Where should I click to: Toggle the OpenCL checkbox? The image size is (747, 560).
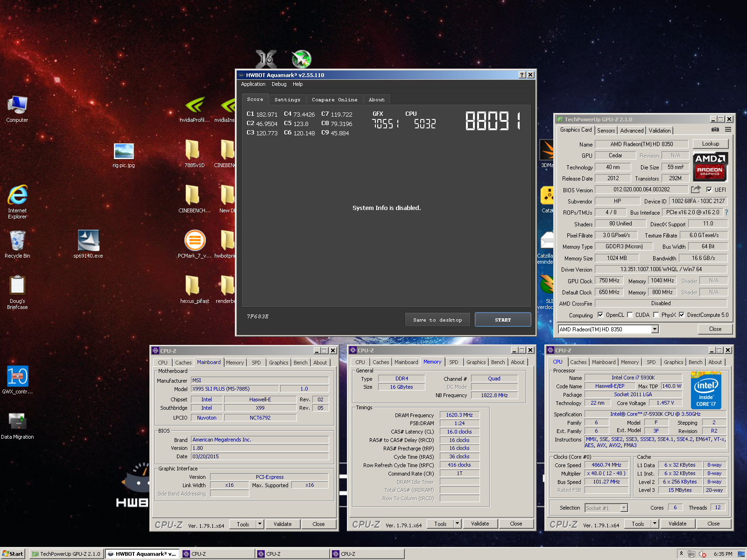(x=600, y=315)
